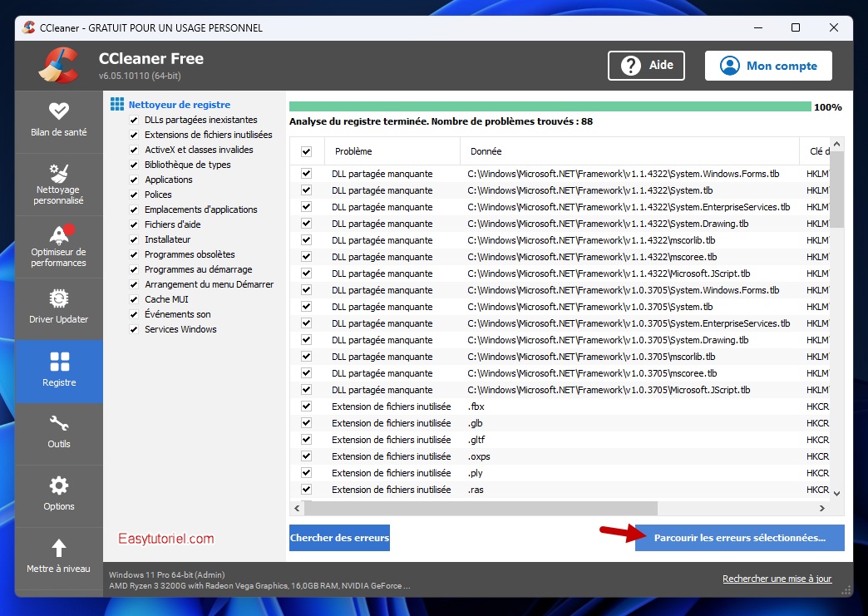Toggle Bibliothèque de types checkbox
The image size is (868, 616).
133,165
